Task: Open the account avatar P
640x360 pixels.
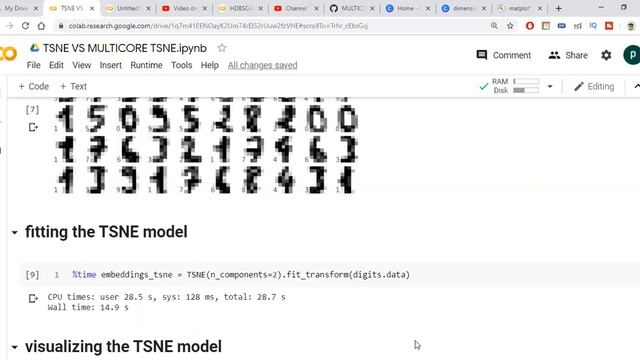Action: (x=632, y=55)
